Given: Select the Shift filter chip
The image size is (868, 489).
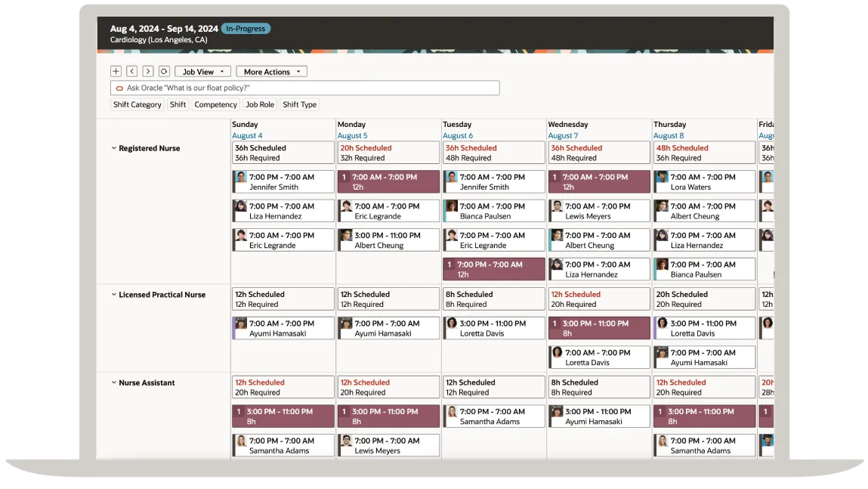Looking at the screenshot, I should [178, 104].
